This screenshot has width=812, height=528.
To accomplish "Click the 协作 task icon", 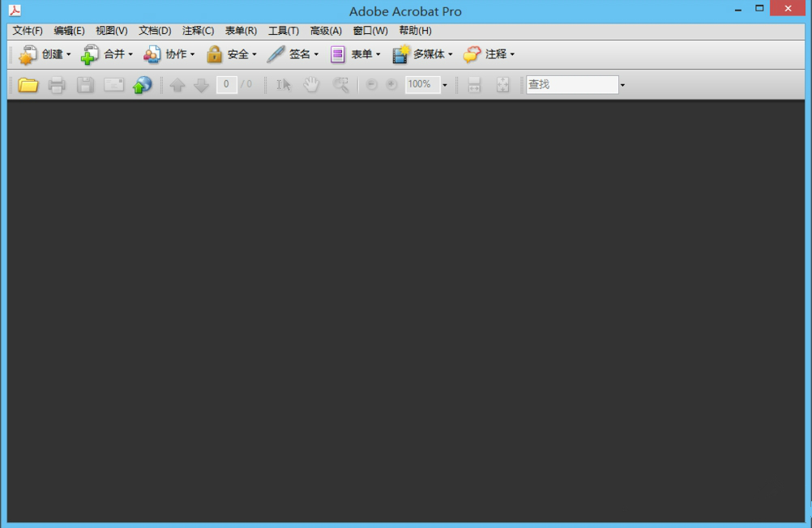I will [152, 54].
